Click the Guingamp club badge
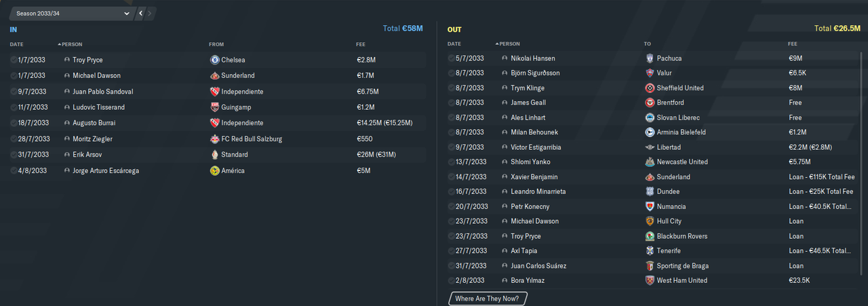This screenshot has height=306, width=868. tap(215, 107)
